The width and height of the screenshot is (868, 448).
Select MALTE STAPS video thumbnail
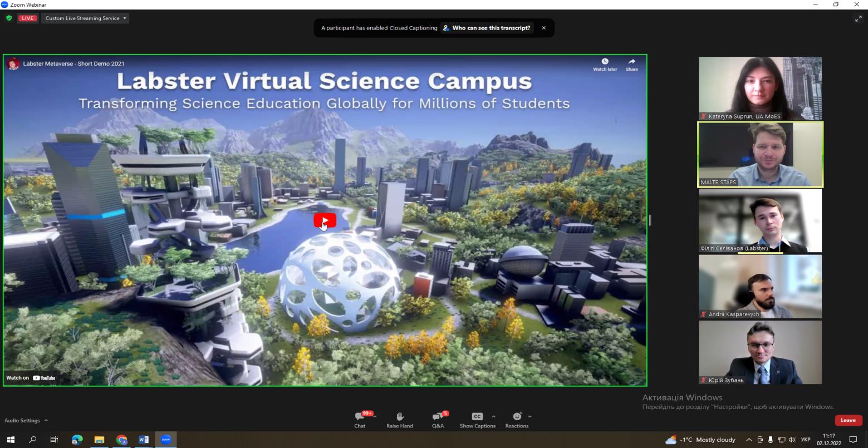pos(760,154)
